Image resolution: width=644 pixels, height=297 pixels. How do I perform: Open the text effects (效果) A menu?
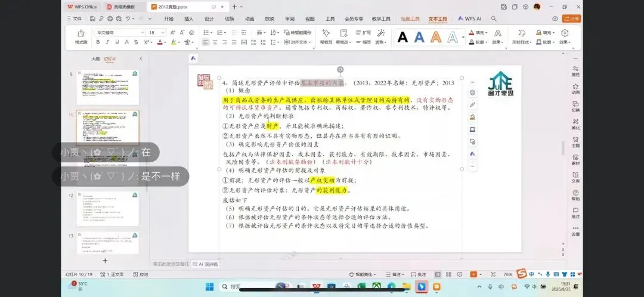(x=497, y=36)
